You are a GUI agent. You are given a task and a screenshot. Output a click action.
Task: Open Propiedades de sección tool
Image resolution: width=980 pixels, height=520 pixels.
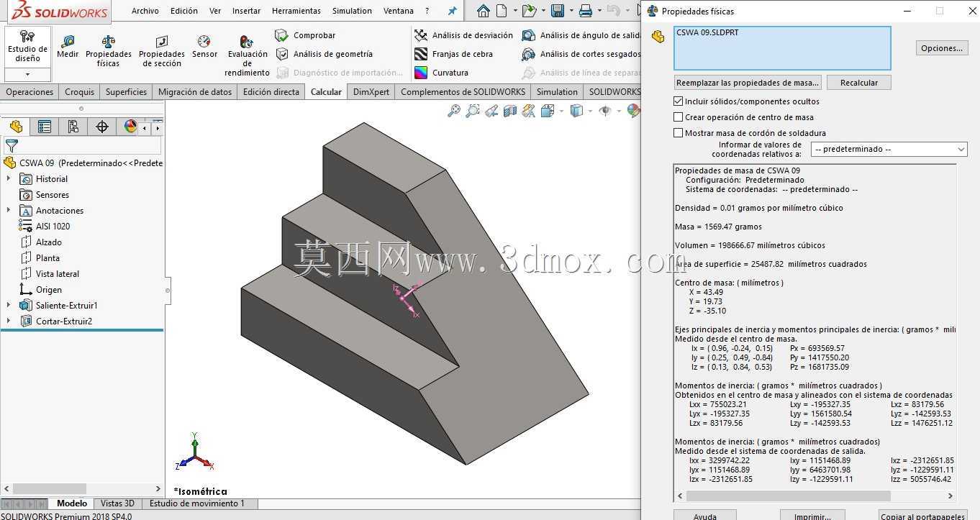click(161, 51)
